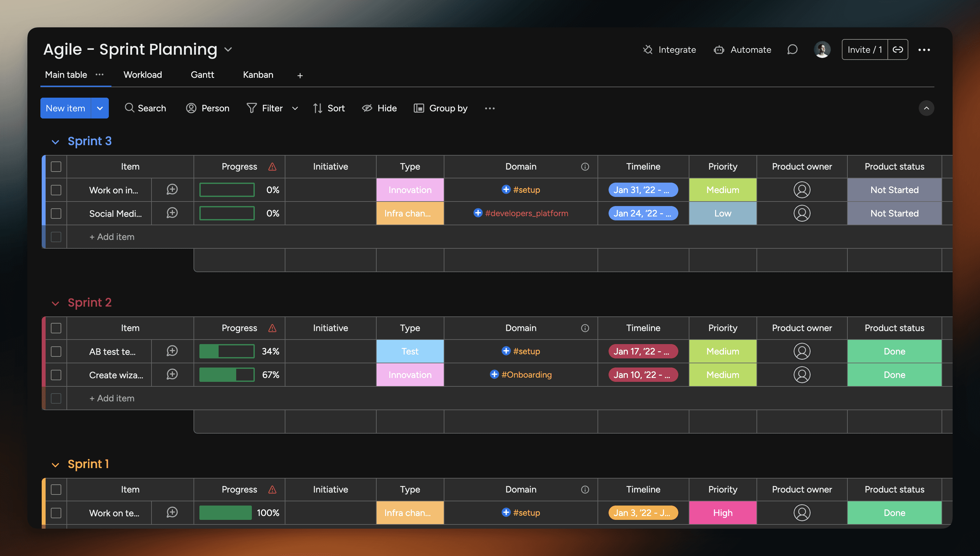Open the Kanban view tab
The width and height of the screenshot is (980, 556).
point(258,75)
